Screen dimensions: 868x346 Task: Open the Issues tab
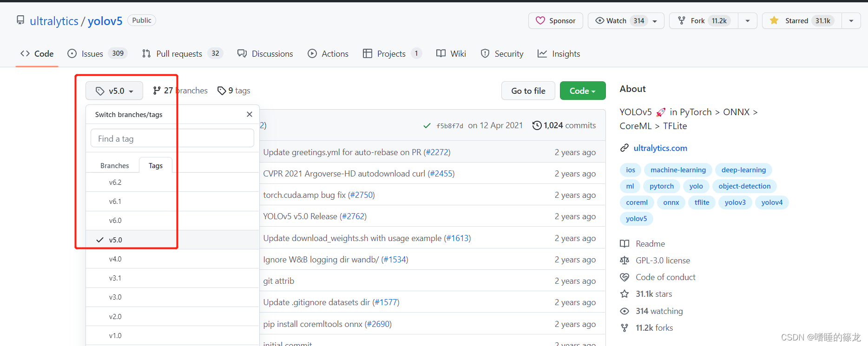[x=97, y=54]
